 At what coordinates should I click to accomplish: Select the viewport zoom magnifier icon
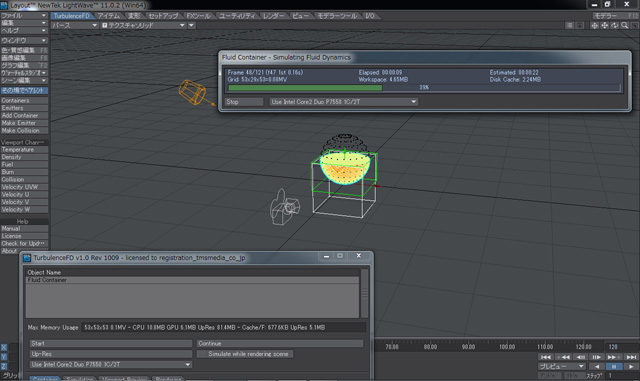pyautogui.click(x=624, y=25)
